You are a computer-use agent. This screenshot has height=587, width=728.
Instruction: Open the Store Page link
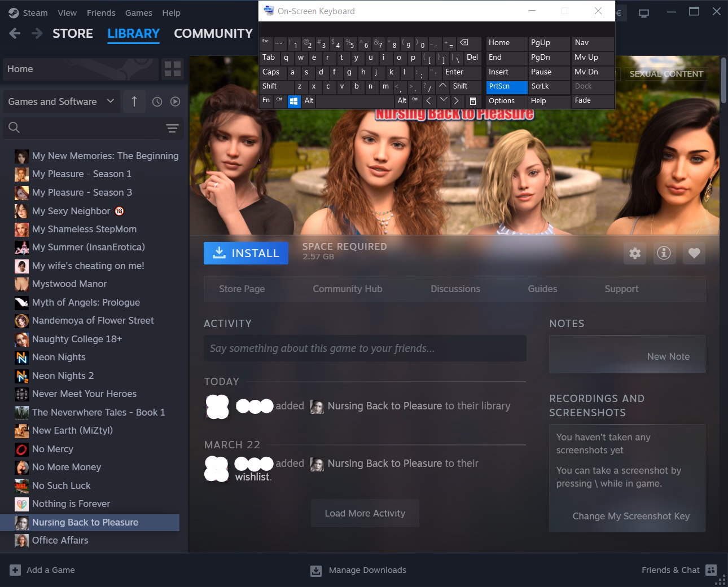242,289
